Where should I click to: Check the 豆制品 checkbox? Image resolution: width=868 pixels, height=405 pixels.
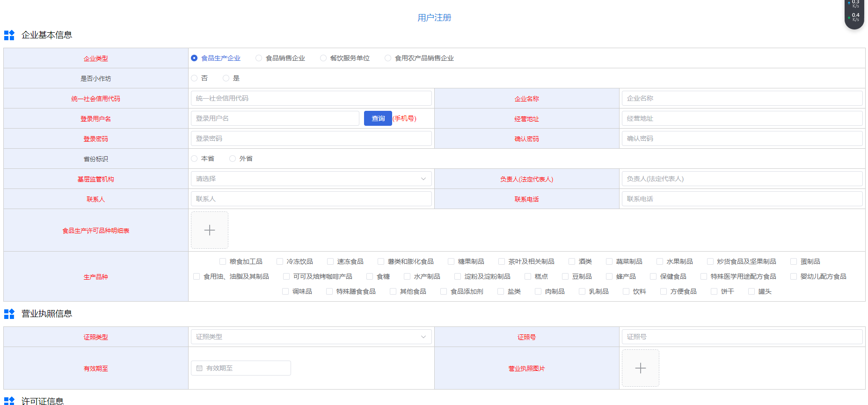pos(565,276)
